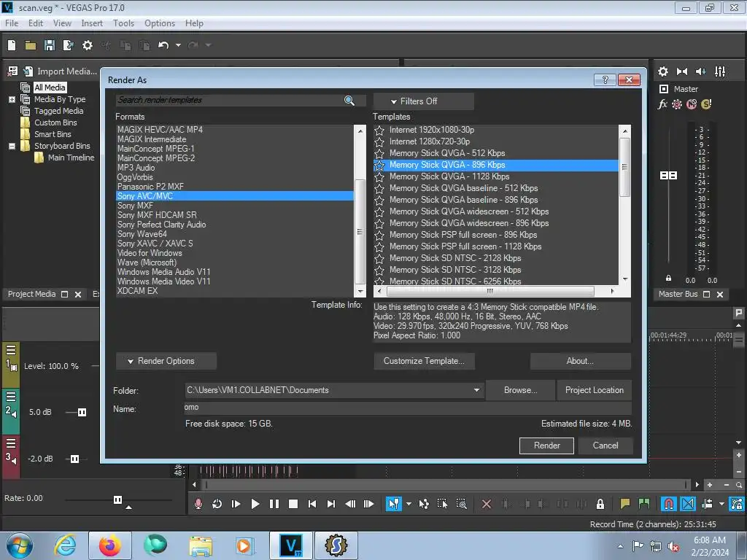This screenshot has width=747, height=560.
Task: Click the About button
Action: click(x=580, y=361)
